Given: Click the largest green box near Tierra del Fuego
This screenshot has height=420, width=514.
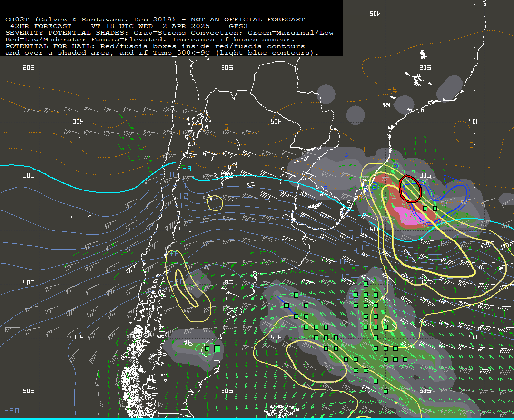Looking at the screenshot, I should (x=217, y=349).
